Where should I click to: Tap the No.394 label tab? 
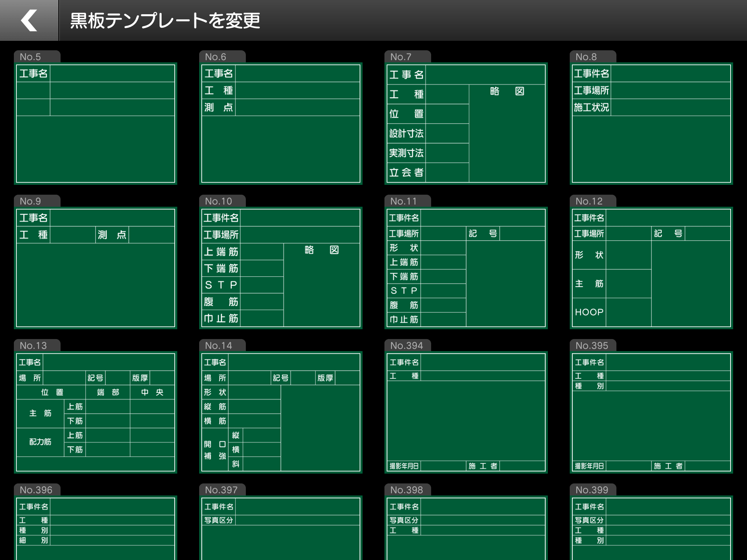pyautogui.click(x=407, y=346)
